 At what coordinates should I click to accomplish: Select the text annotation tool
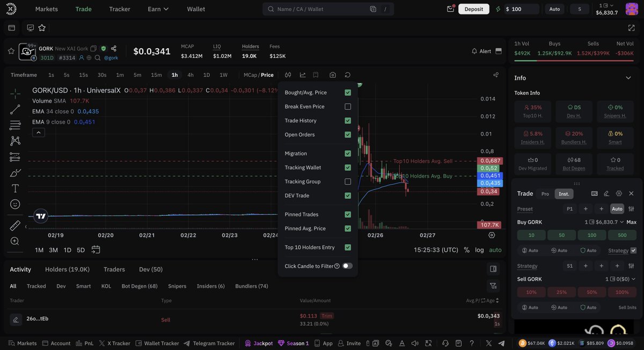(x=15, y=188)
